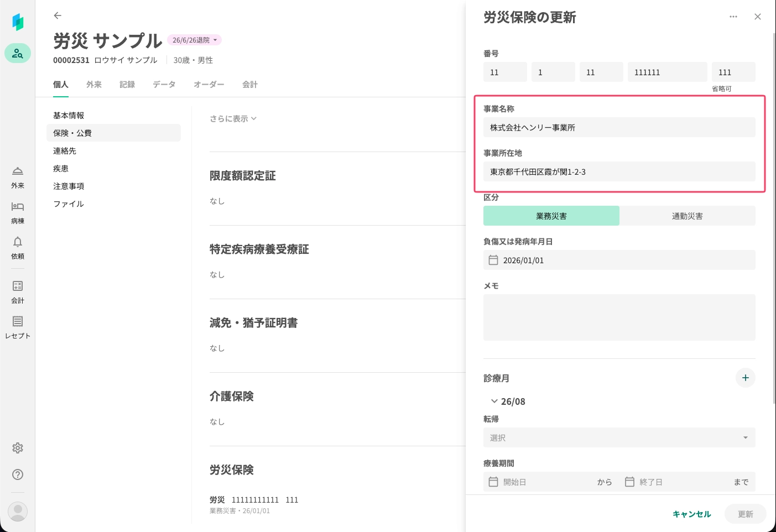Open the help question mark icon
This screenshot has height=532, width=776.
(18, 474)
